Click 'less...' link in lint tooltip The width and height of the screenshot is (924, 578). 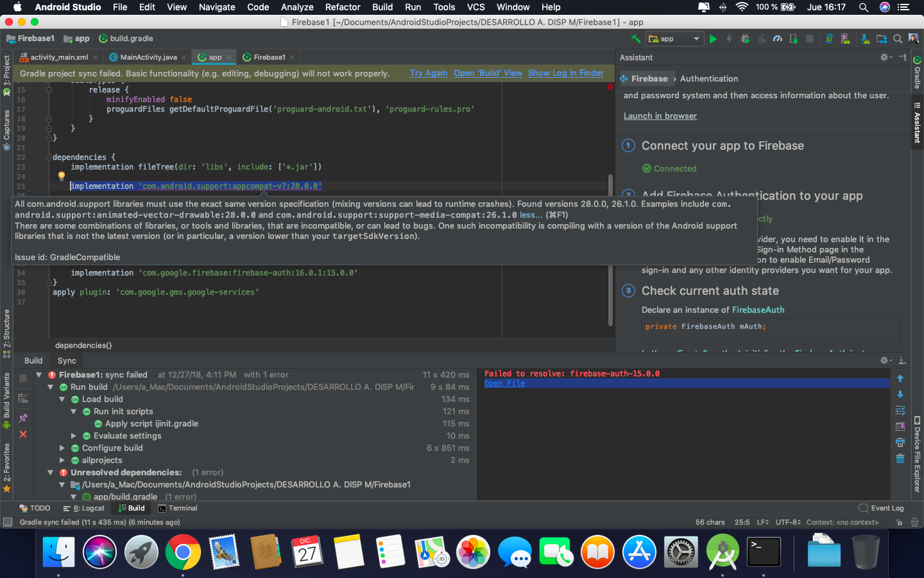tap(531, 215)
